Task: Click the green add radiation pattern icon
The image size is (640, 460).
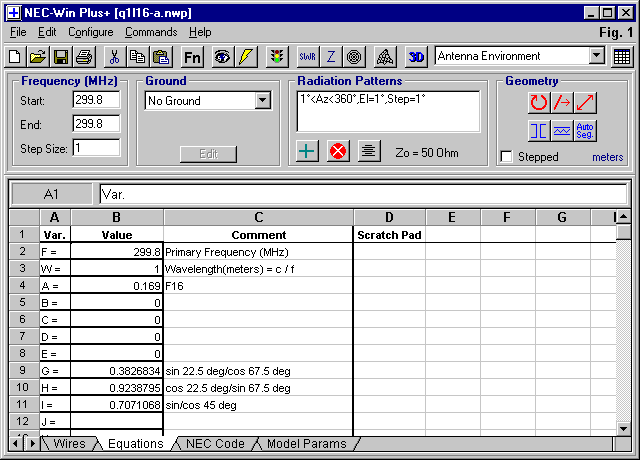Action: coord(308,152)
